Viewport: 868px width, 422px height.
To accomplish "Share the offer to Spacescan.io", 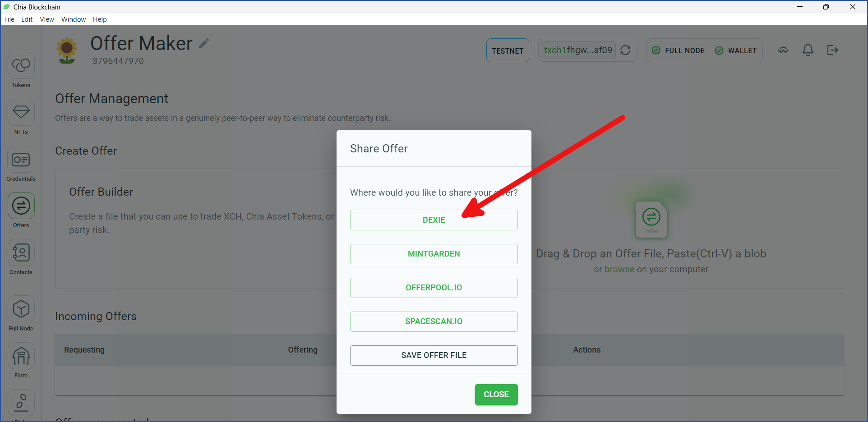I will coord(434,321).
